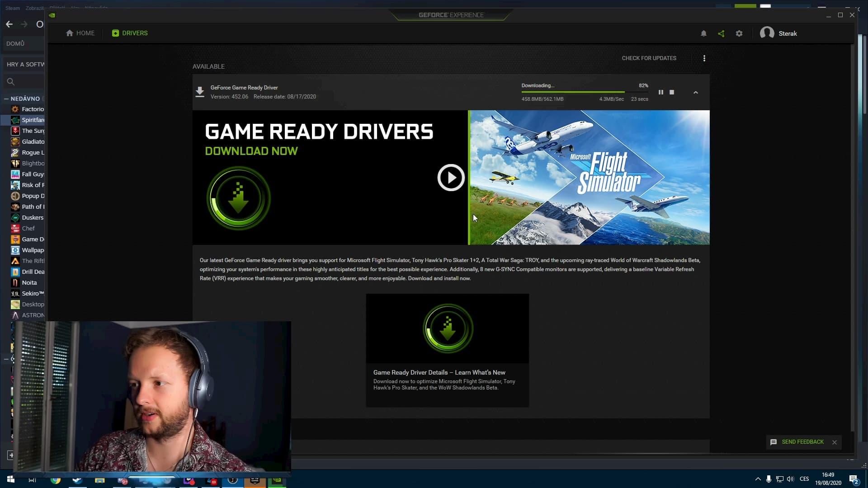Screen dimensions: 868x488
Task: Open the Epic Games taskbar icon
Action: 255,480
